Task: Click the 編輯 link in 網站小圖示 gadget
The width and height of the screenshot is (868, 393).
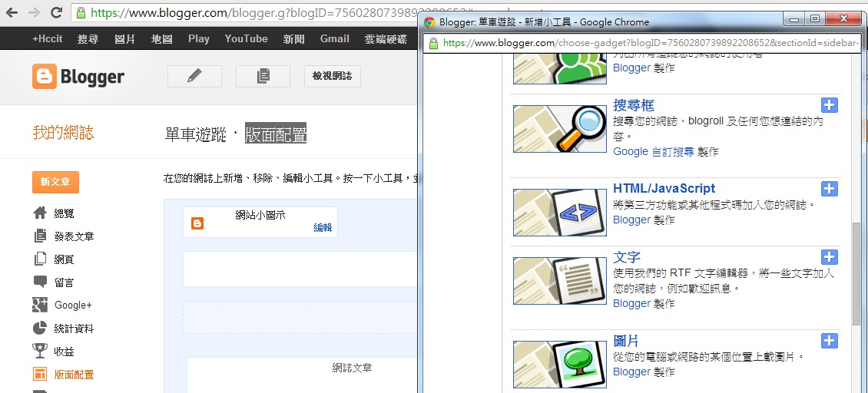Action: 323,227
